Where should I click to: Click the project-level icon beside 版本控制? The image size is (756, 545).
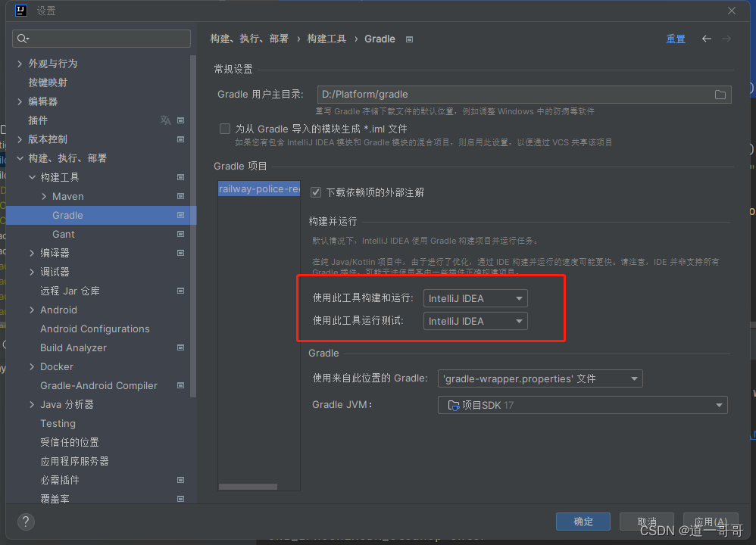tap(181, 139)
